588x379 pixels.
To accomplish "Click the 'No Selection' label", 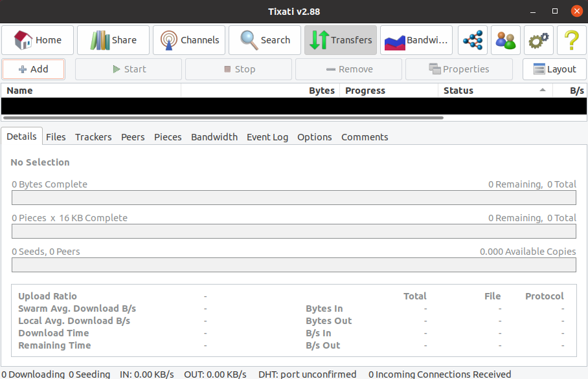I will (40, 162).
